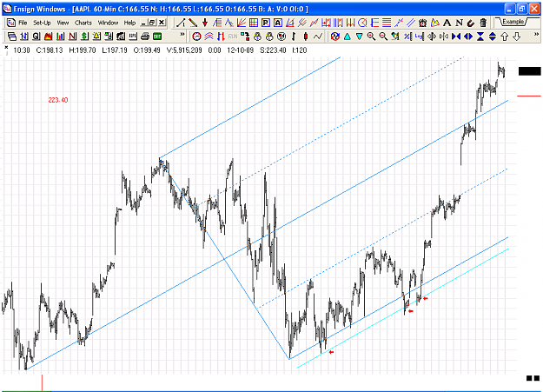Select the fan lines tool
The width and height of the screenshot is (543, 392).
[242, 23]
